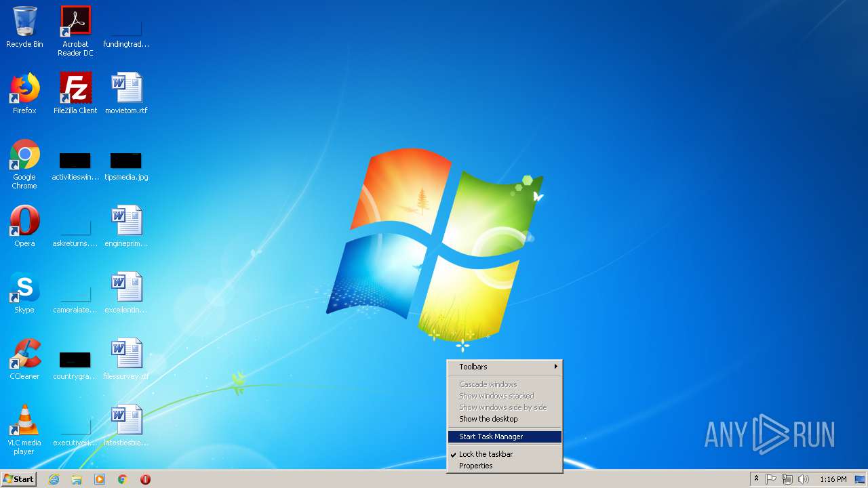Open the Opera desktop shortcut
The height and width of the screenshot is (488, 868).
(x=24, y=226)
